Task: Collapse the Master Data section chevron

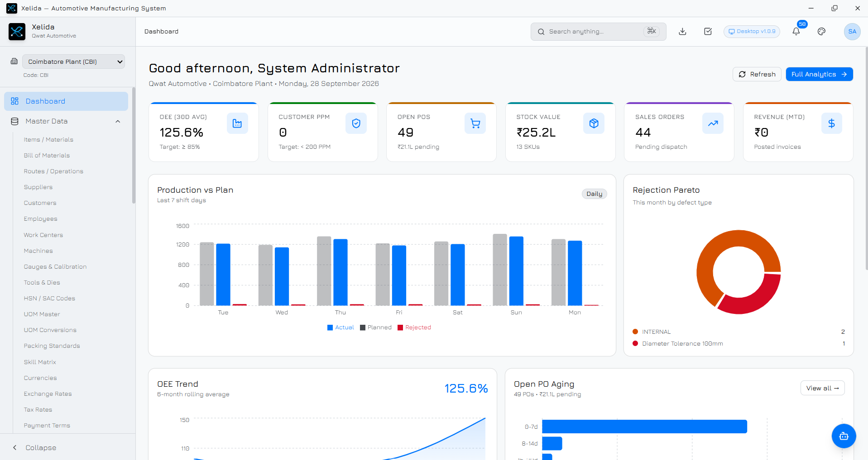Action: [x=118, y=121]
